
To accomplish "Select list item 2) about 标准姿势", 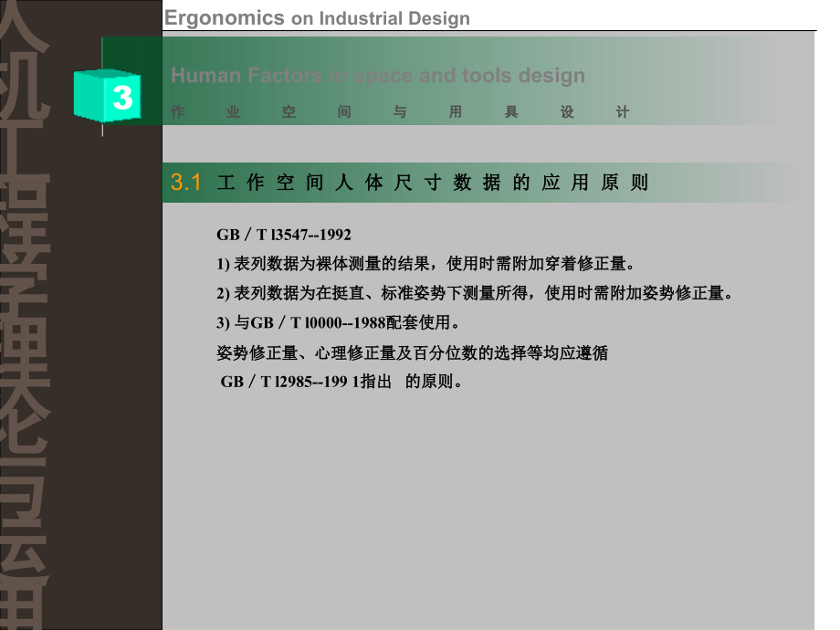I will coord(475,294).
